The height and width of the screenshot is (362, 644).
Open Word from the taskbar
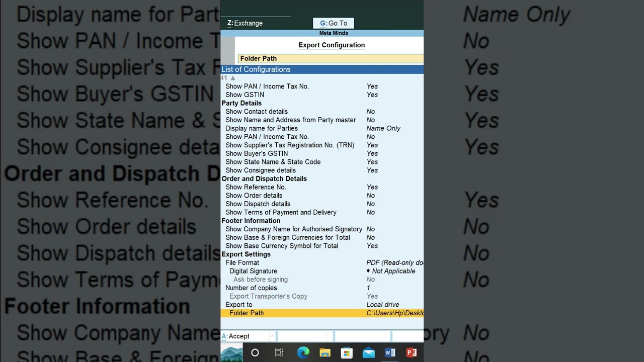coord(390,353)
